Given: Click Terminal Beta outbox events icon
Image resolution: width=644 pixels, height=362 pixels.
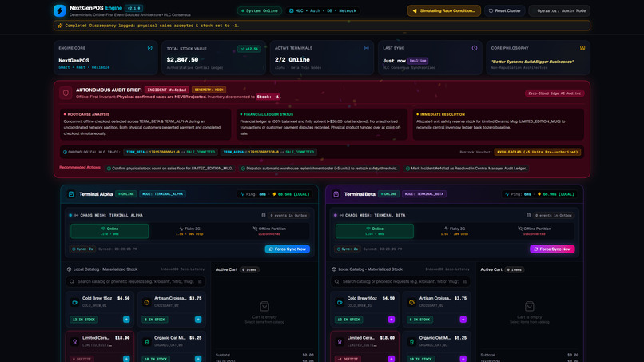Looking at the screenshot, I should coord(529,215).
